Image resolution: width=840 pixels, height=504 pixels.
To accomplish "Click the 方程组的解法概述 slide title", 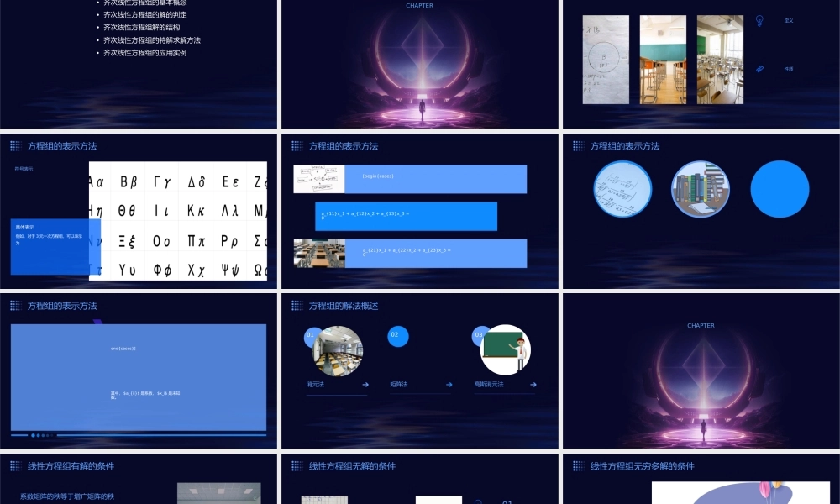I will (x=344, y=306).
